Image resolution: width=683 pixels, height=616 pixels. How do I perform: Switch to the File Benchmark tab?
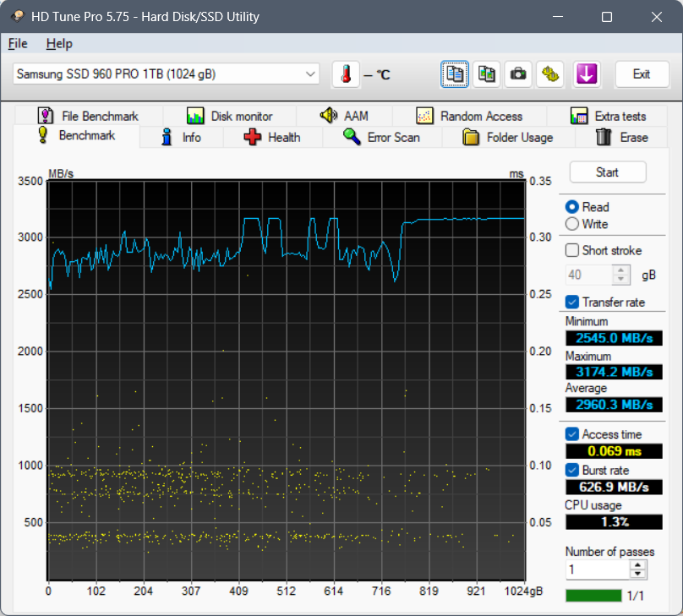89,116
